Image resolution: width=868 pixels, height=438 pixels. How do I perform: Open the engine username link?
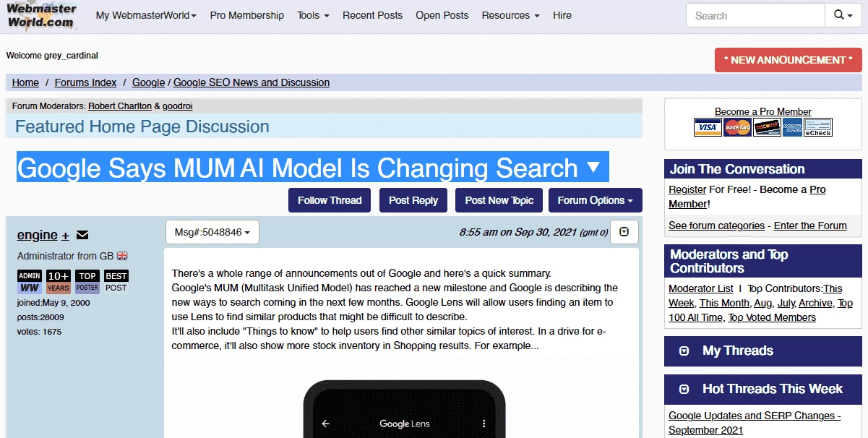point(38,235)
